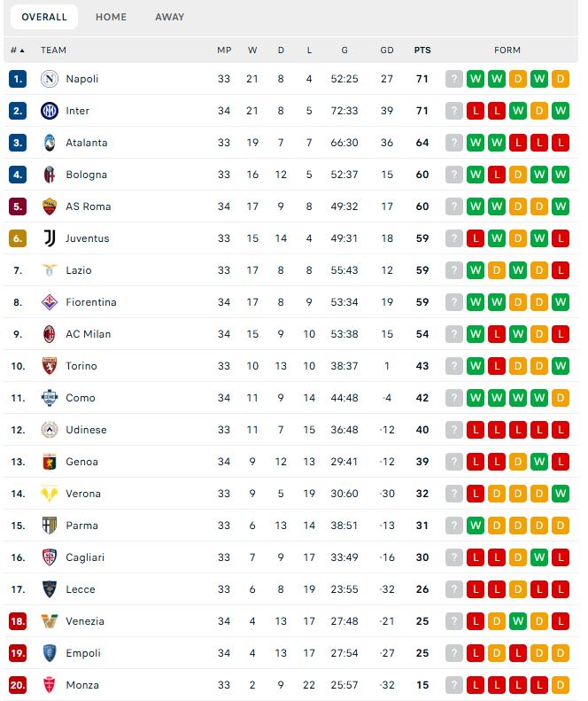Click Napoli's upcoming match question-mark badge
588x701 pixels.
(x=454, y=79)
